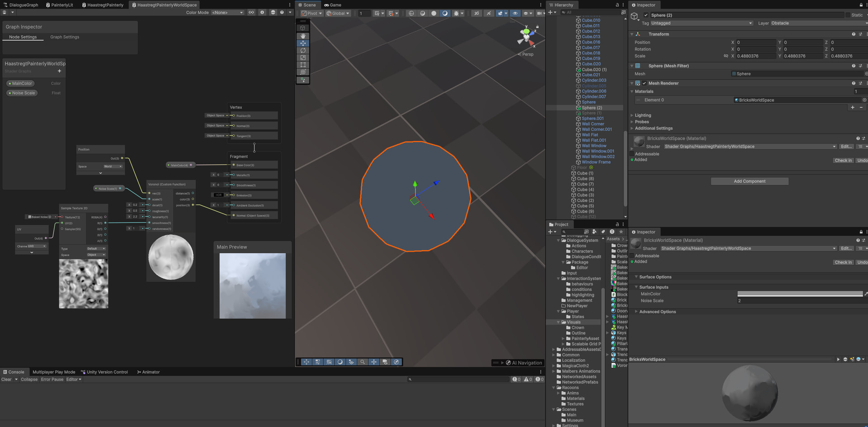Collapse the Transform component foldout
This screenshot has height=427, width=868.
click(x=632, y=34)
